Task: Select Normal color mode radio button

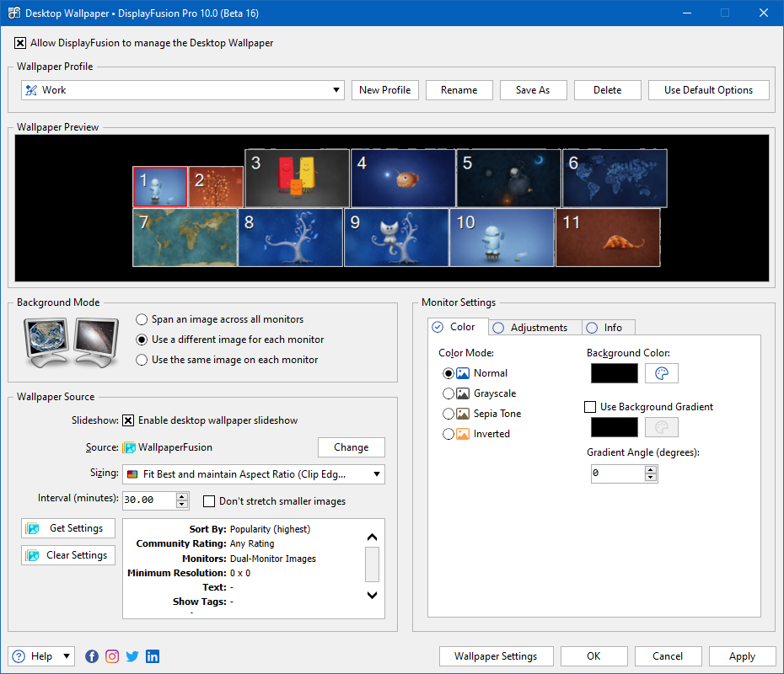Action: (x=448, y=373)
